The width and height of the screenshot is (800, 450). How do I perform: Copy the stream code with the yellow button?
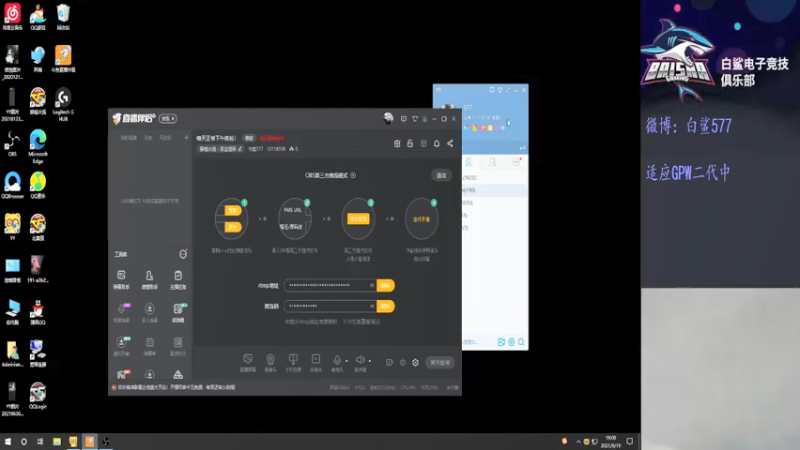[386, 306]
